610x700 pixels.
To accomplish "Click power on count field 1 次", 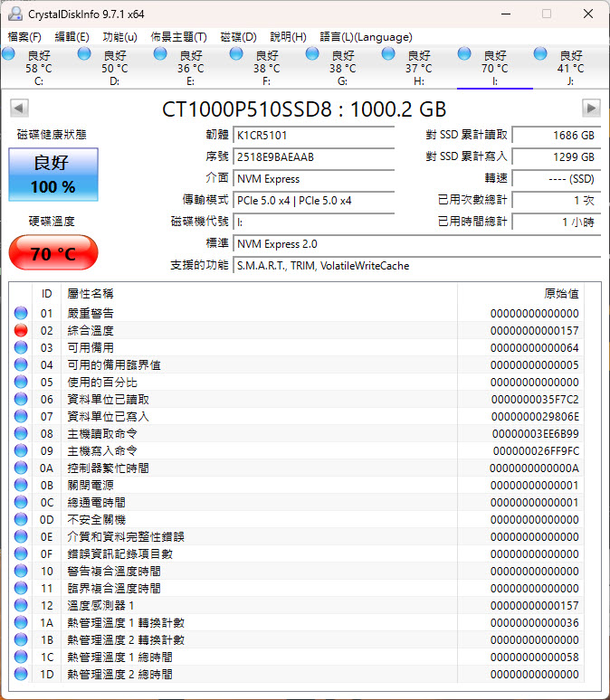I will coord(556,201).
